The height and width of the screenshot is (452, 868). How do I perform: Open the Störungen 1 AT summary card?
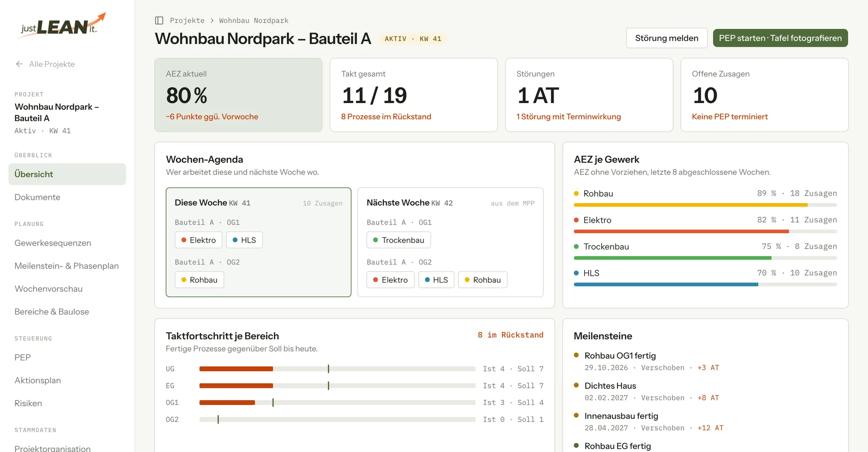pyautogui.click(x=589, y=95)
